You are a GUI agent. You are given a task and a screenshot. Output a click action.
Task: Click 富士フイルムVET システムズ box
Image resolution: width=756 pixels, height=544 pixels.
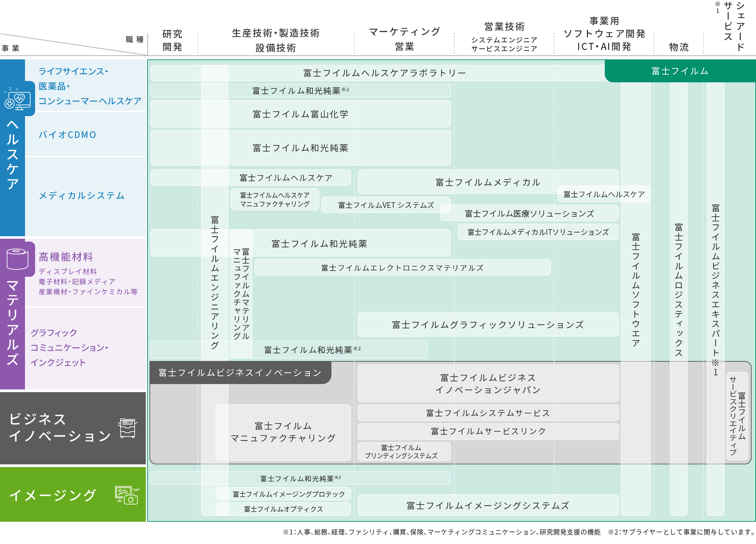coord(386,205)
